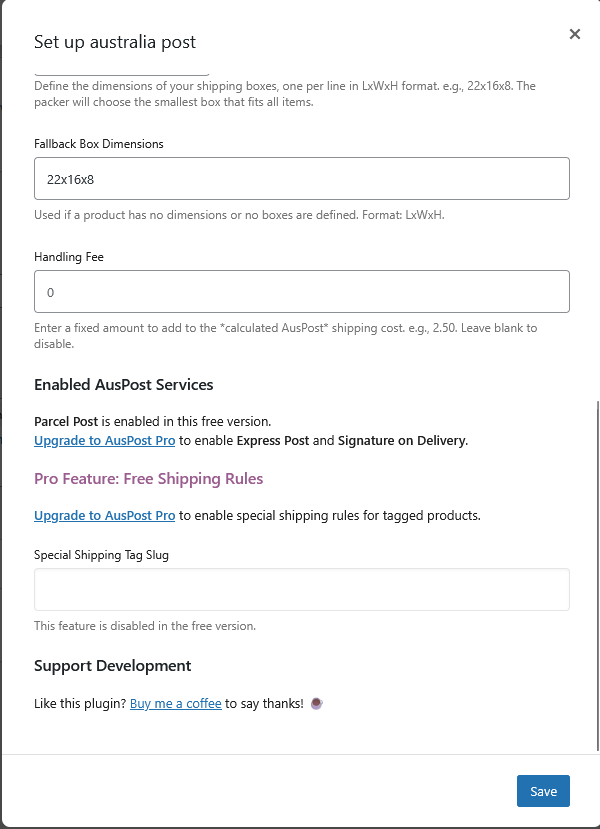Open Upgrade link for special shipping rules
600x829 pixels.
point(104,516)
